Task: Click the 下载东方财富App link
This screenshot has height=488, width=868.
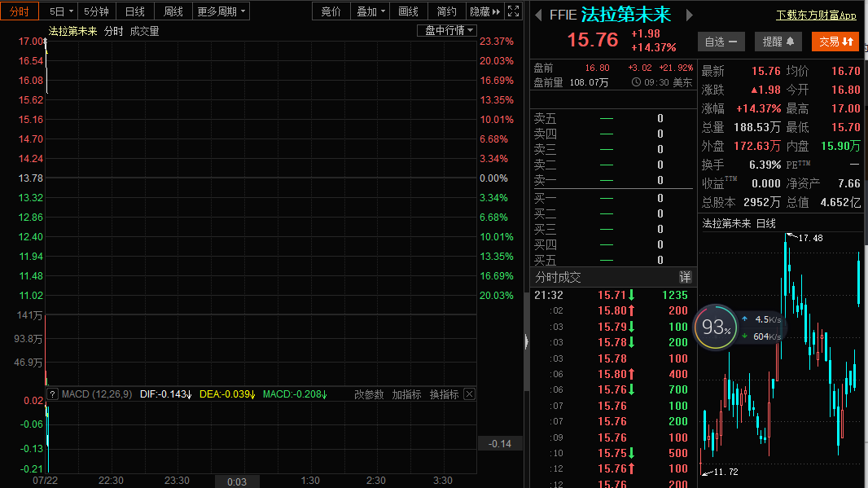Action: (816, 15)
